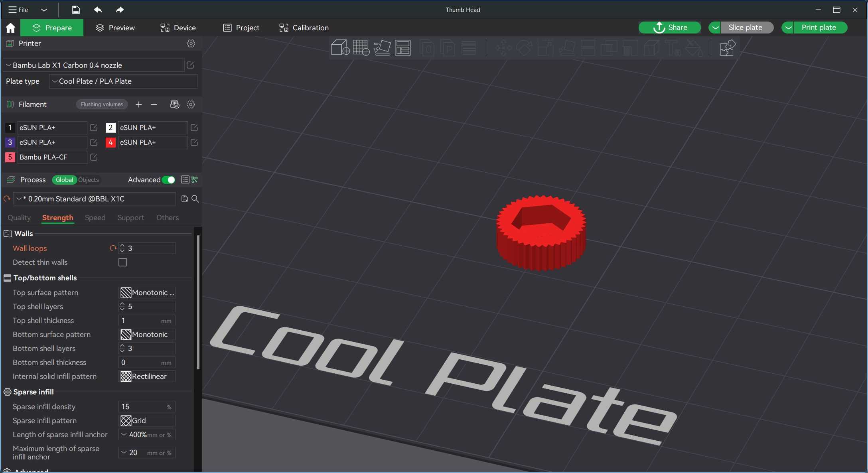Reset the Wall loops value icon
The height and width of the screenshot is (473, 868).
113,248
